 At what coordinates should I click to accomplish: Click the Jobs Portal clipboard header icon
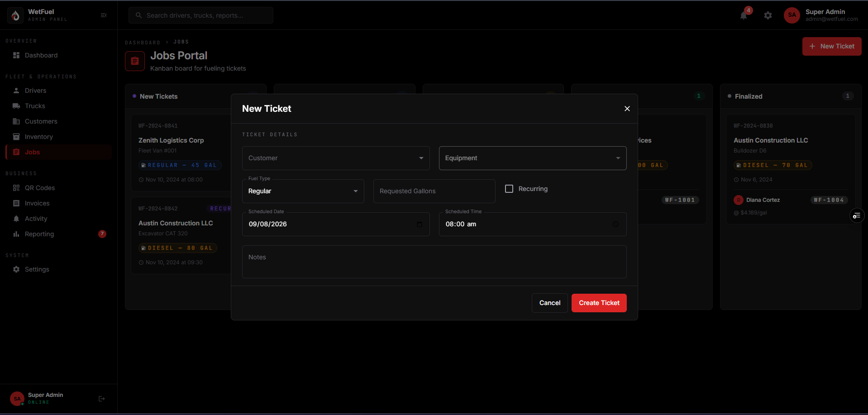pyautogui.click(x=135, y=62)
